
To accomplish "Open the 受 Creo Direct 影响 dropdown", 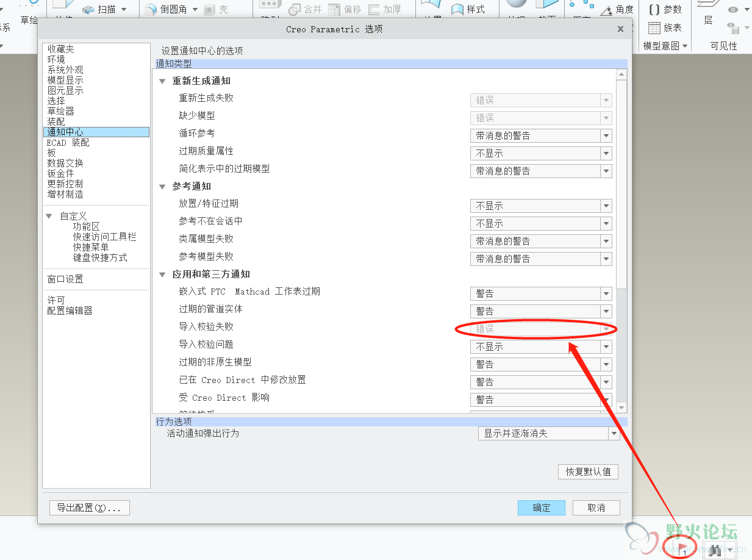I will click(541, 400).
